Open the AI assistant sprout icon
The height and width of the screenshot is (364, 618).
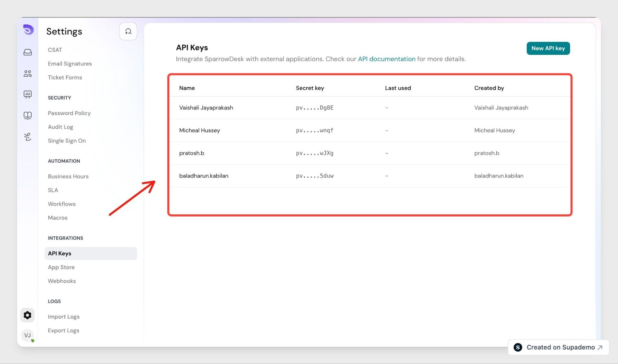28,137
